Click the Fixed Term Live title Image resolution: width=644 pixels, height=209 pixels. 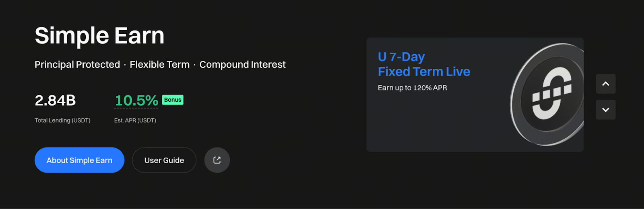pos(424,72)
